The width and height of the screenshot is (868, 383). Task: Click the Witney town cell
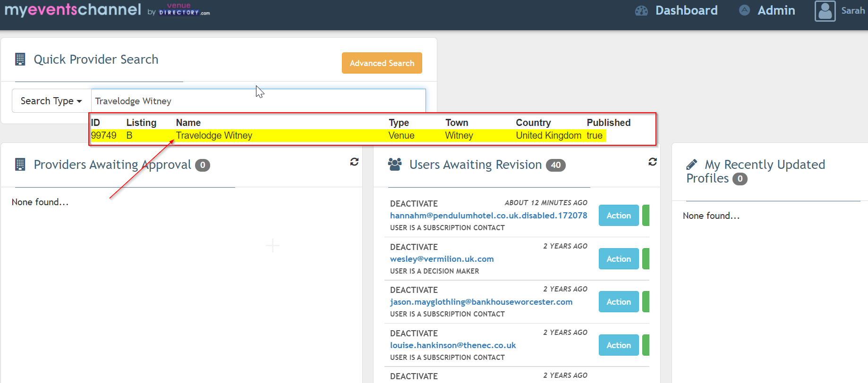pyautogui.click(x=459, y=135)
